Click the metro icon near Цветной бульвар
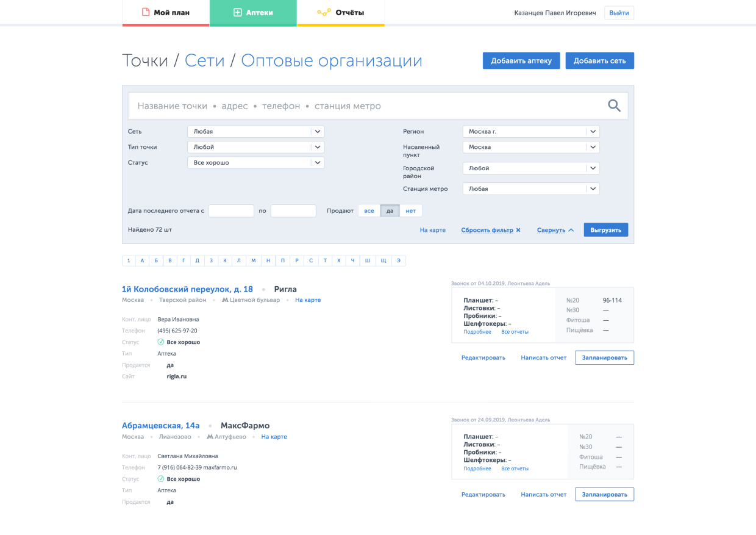Screen dimensions: 756x535 (225, 300)
